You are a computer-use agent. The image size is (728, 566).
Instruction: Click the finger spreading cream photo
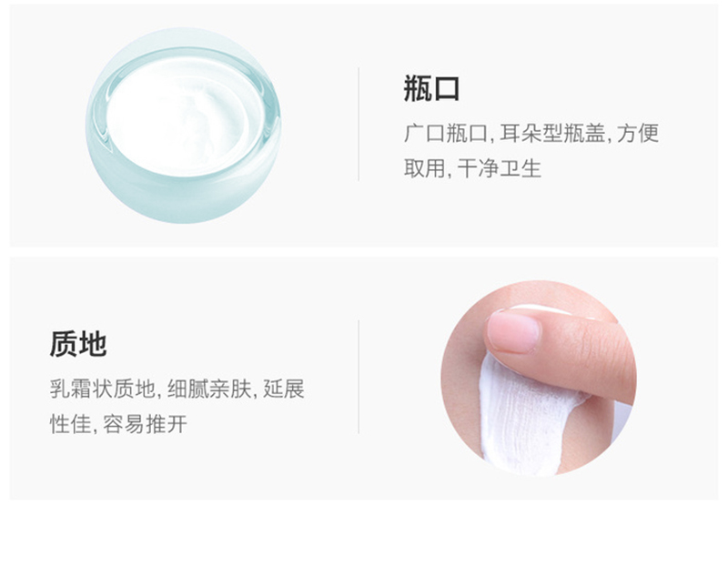[x=539, y=378]
